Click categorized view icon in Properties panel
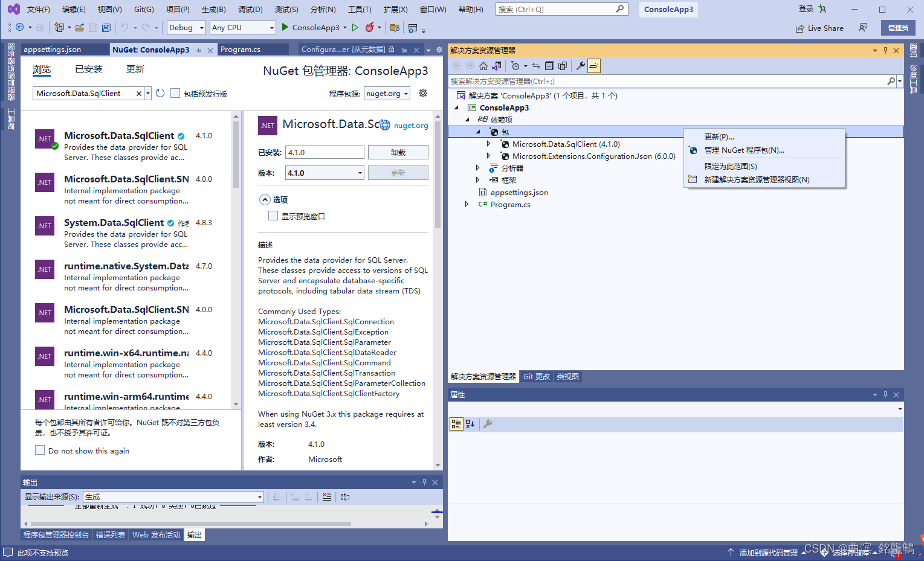Screen dimensions: 924x561 [456, 424]
